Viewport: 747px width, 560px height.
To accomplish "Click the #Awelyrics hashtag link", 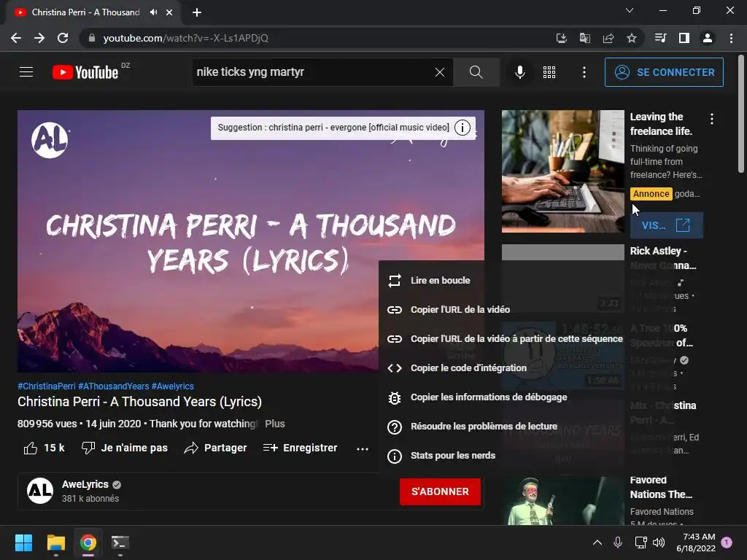I will pos(172,386).
